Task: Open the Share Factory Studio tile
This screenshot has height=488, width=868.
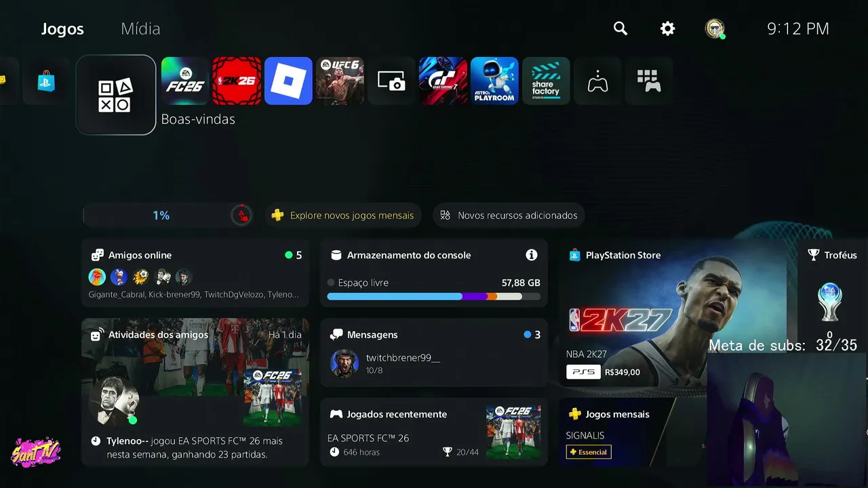Action: point(546,81)
